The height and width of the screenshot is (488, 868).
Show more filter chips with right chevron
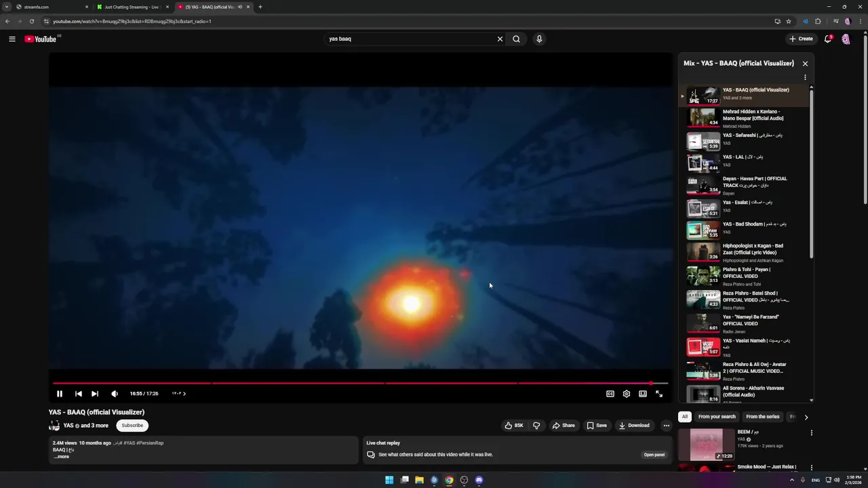(806, 418)
